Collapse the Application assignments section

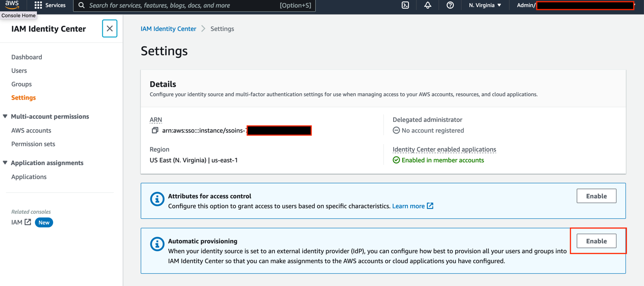click(5, 163)
